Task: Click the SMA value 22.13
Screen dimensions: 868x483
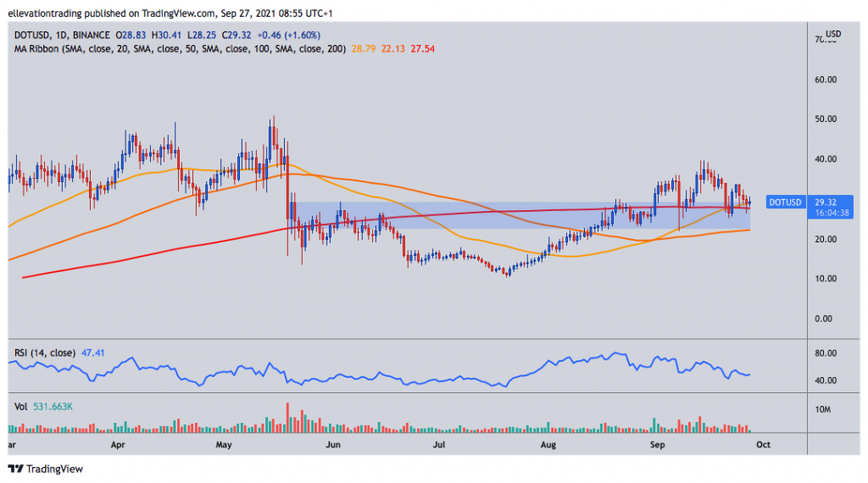Action: (393, 48)
